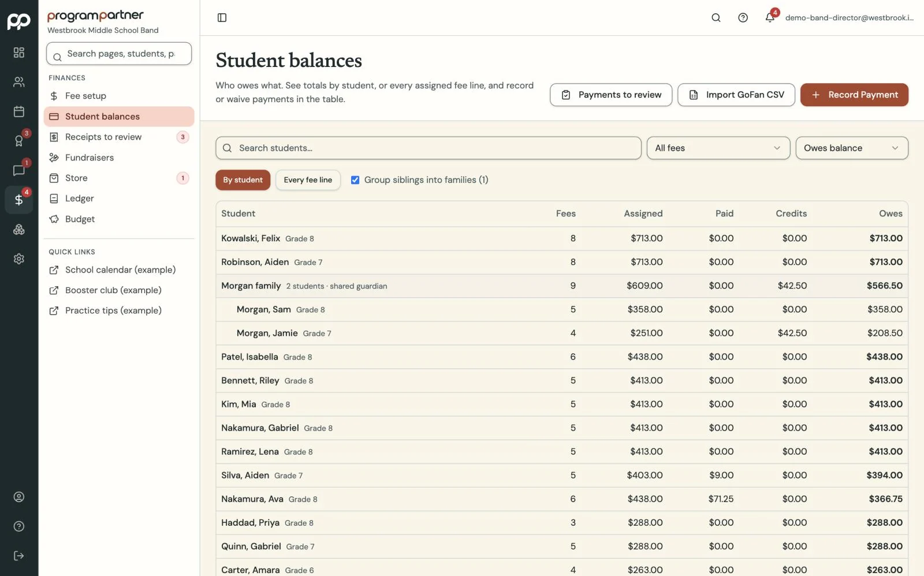Image resolution: width=924 pixels, height=576 pixels.
Task: Open the settings gear icon in left rail
Action: click(19, 259)
